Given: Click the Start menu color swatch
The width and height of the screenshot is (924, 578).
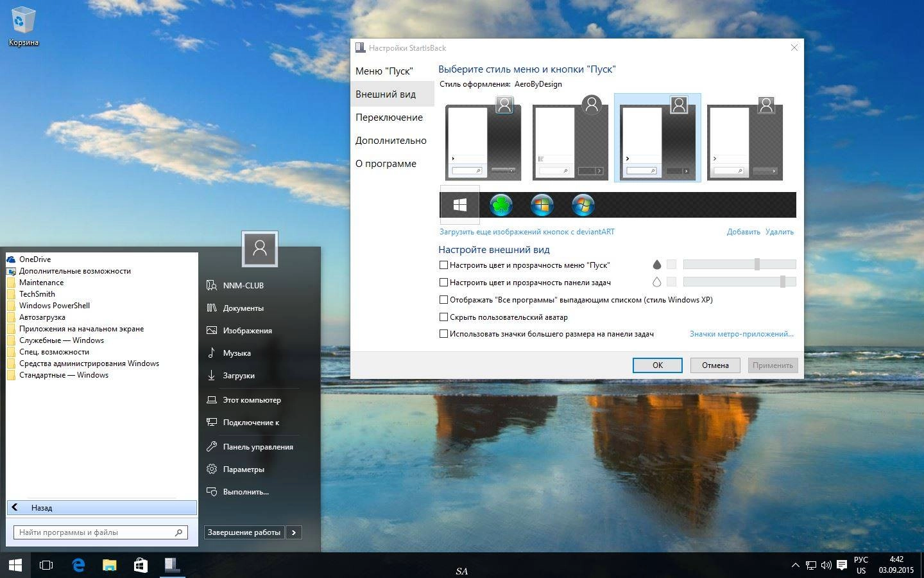Looking at the screenshot, I should 671,264.
